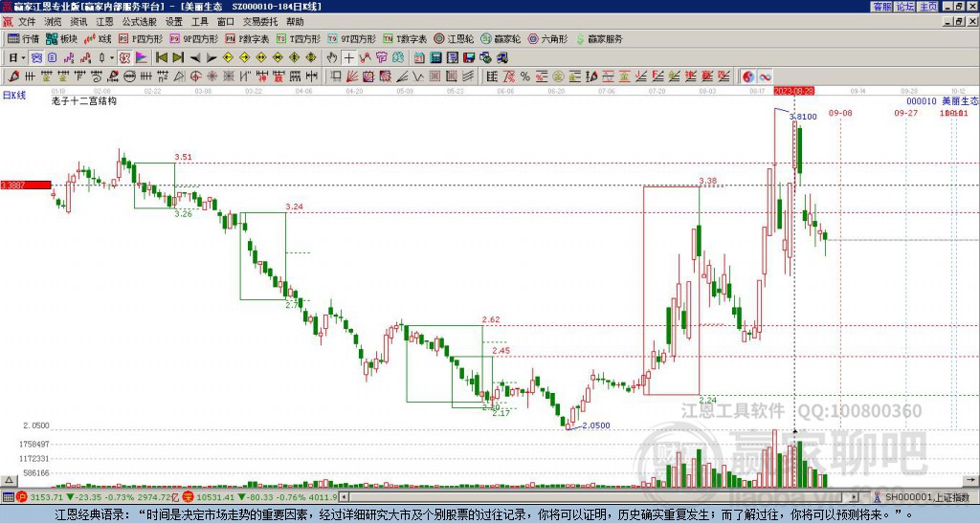Open the 江恩 menu

[105, 22]
